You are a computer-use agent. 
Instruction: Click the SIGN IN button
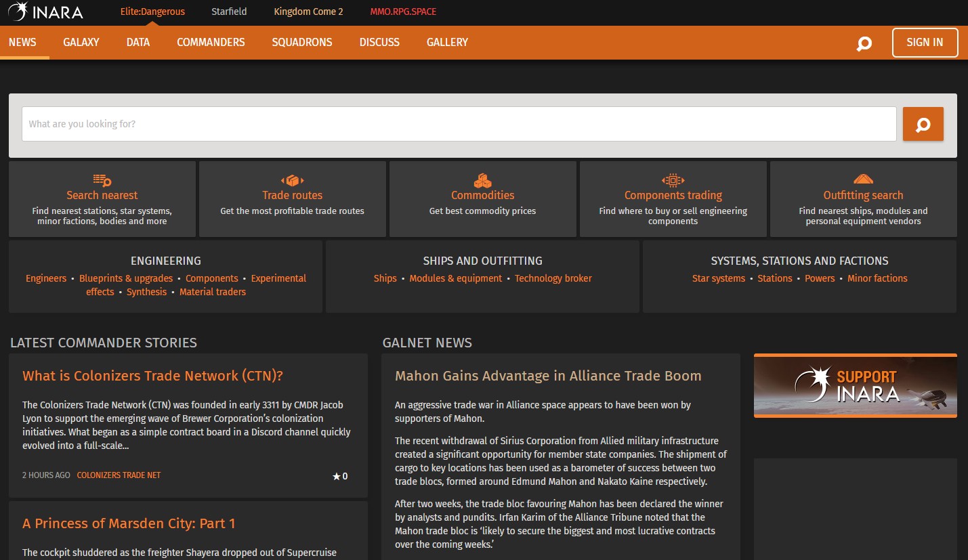[925, 42]
